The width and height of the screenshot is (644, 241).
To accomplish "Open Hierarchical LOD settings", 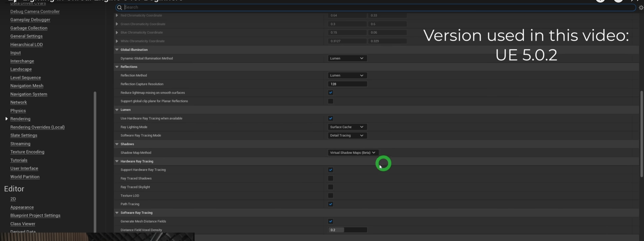I will [x=26, y=44].
